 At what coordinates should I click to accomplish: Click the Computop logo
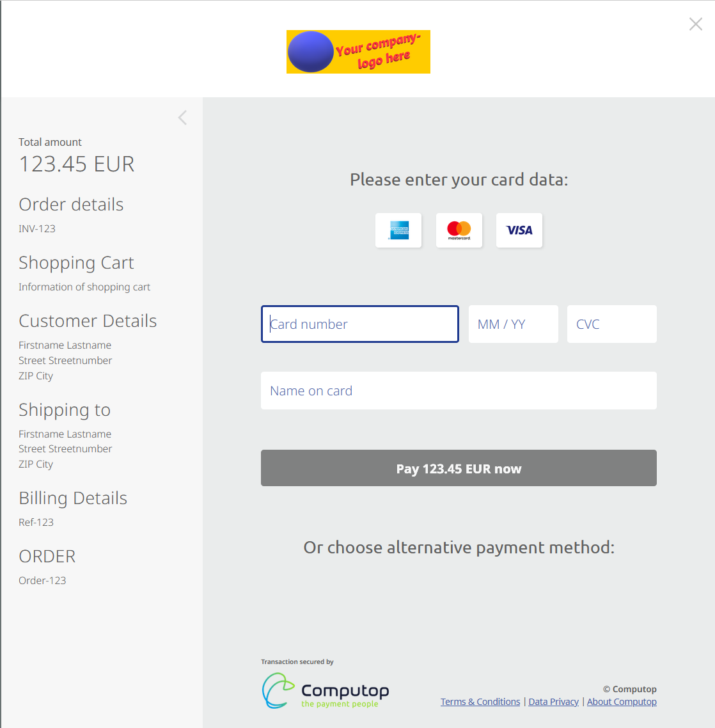tap(326, 691)
